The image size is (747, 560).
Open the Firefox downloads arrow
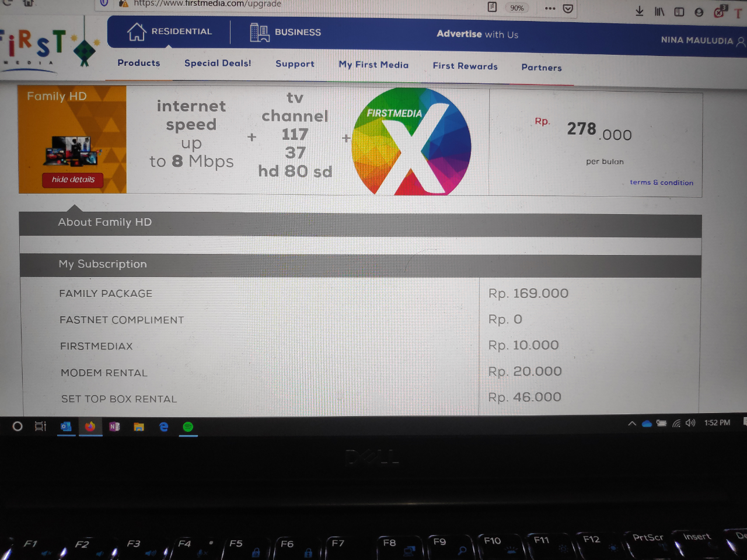(640, 11)
